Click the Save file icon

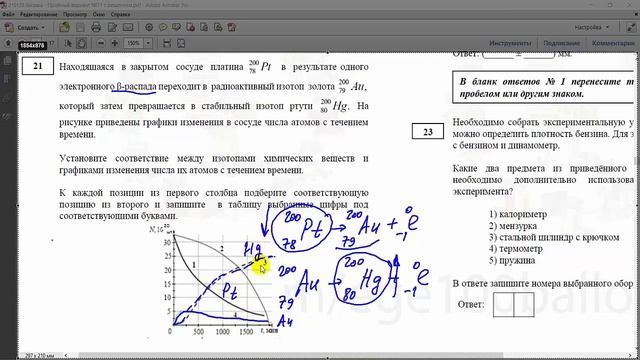(x=80, y=27)
